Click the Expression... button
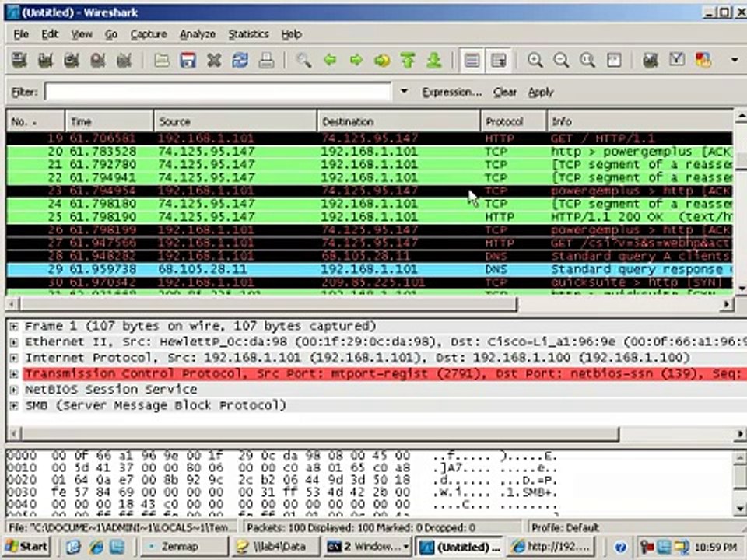 click(x=451, y=92)
